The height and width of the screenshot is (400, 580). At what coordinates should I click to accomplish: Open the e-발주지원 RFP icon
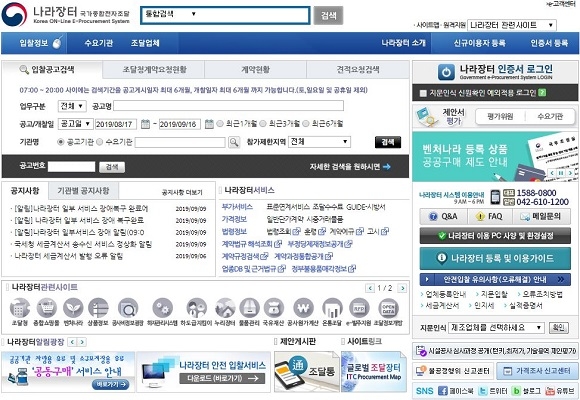tap(358, 308)
